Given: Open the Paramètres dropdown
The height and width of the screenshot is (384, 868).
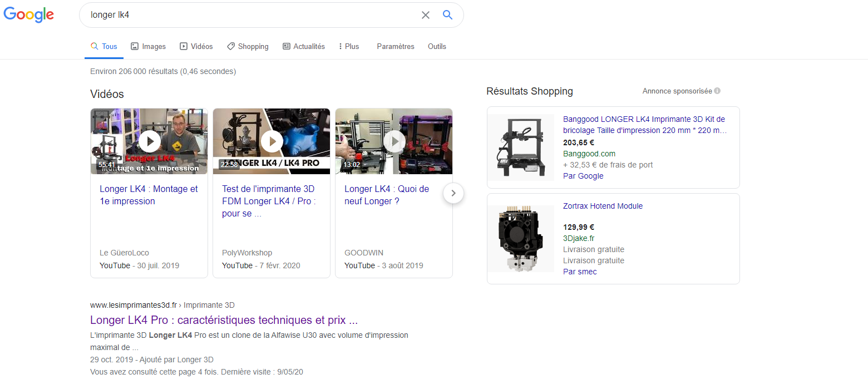Looking at the screenshot, I should 396,47.
